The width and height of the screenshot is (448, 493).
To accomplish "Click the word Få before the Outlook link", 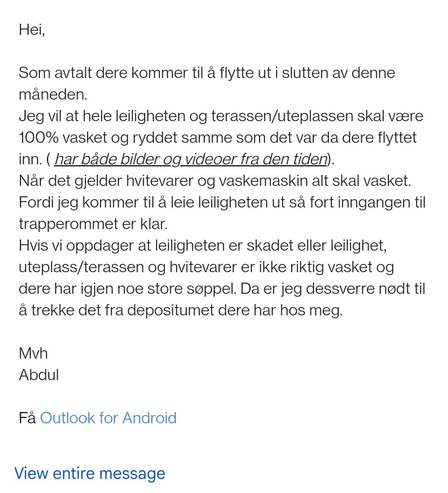I will [27, 418].
